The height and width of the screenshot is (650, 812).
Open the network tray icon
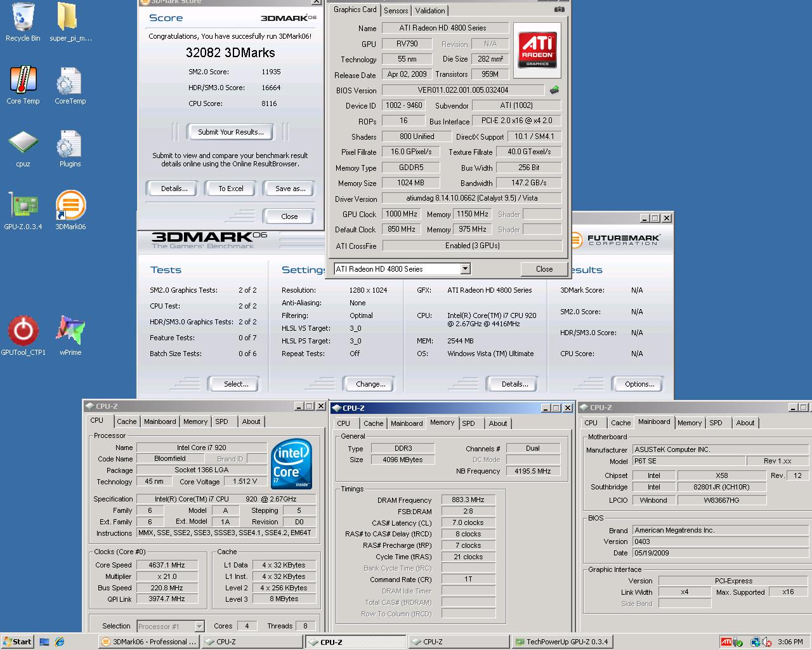pyautogui.click(x=756, y=642)
